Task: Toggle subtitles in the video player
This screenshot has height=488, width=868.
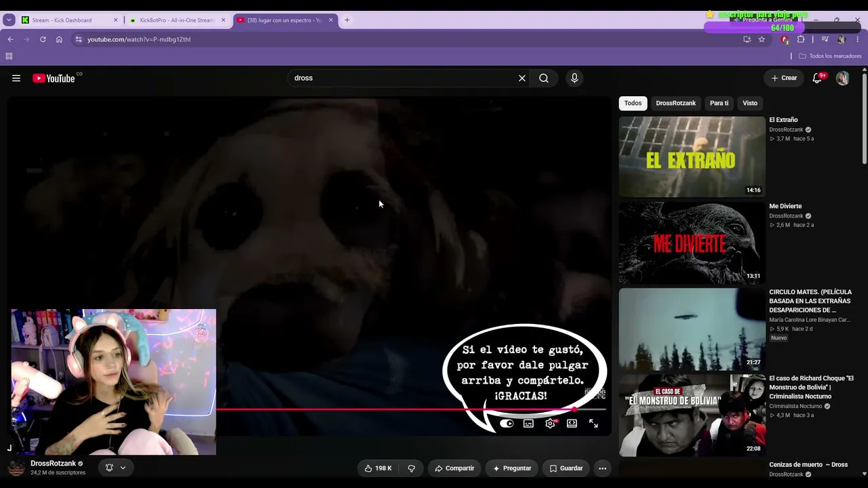Action: click(529, 424)
